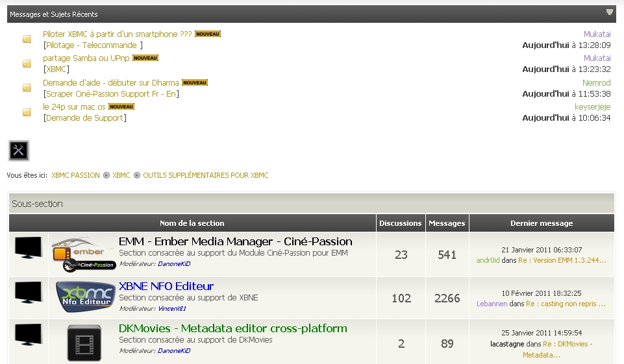Open topic Piloter XBMC à partir d'un smartphone
624x364 pixels.
click(x=118, y=34)
